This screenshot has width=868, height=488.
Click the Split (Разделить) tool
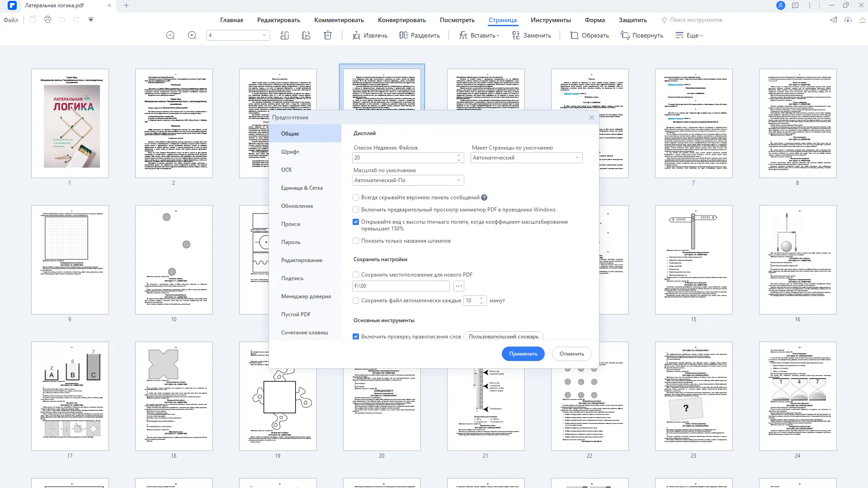point(420,35)
